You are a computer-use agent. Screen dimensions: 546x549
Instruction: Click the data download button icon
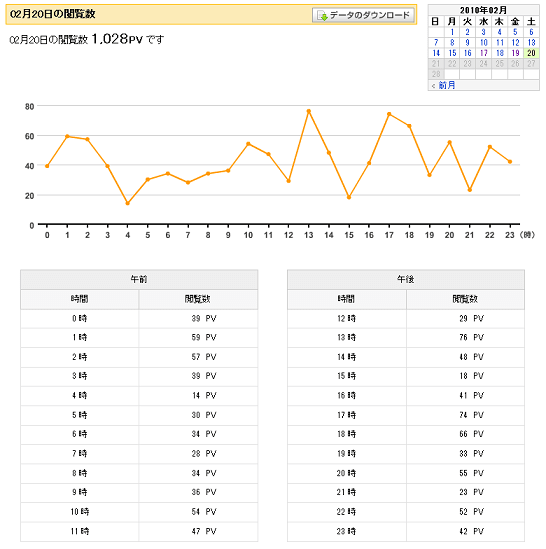click(x=323, y=16)
